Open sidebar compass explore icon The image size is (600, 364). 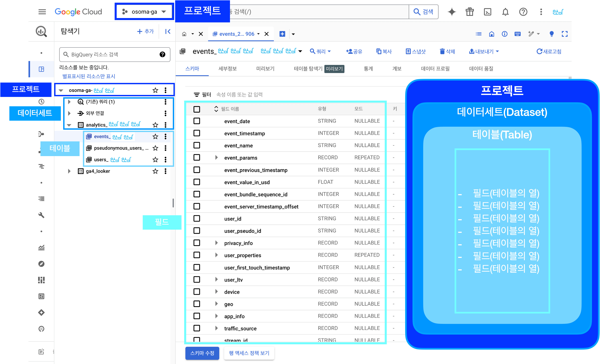tap(41, 264)
